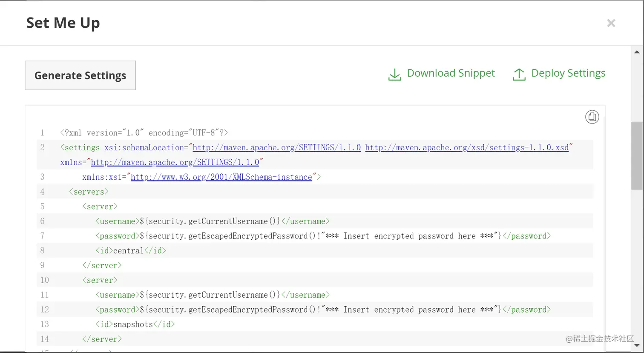Screen dimensions: 644x353
Task: Open the first SETTINGS/1.1.0 link in schemaLocation
Action: 276,148
